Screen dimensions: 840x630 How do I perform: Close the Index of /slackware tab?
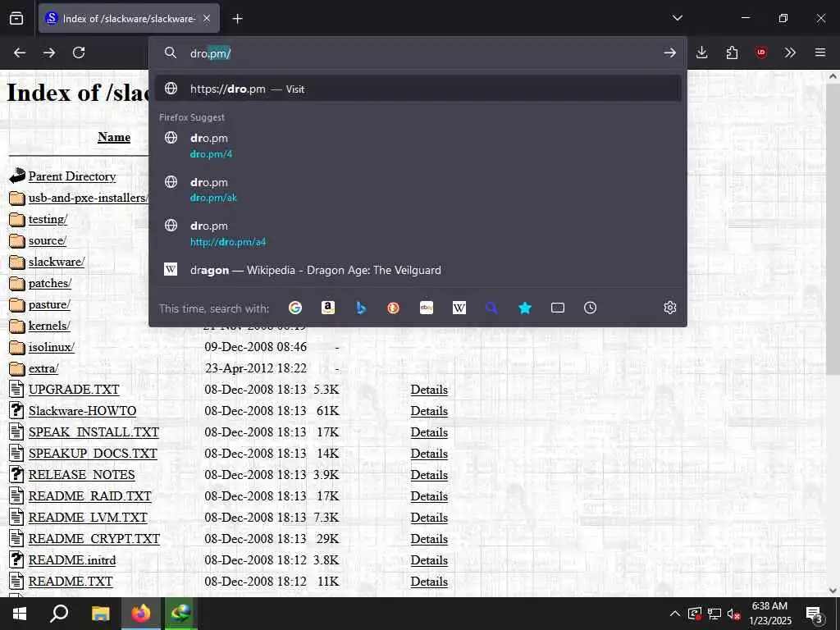coord(207,18)
